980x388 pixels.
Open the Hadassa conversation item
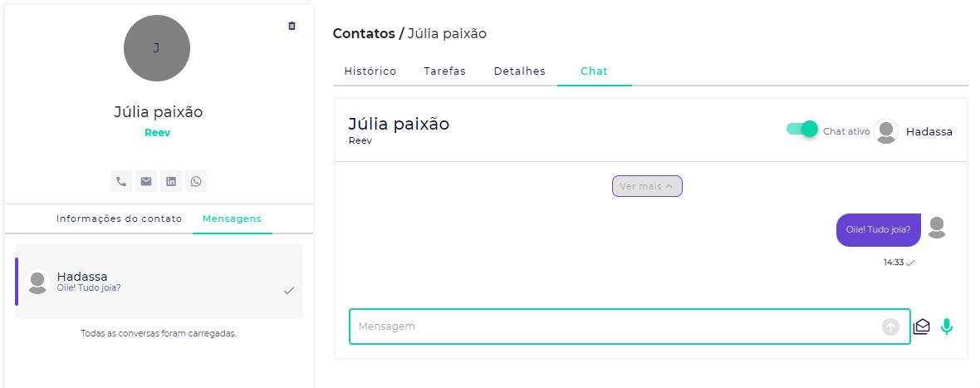[x=159, y=282]
